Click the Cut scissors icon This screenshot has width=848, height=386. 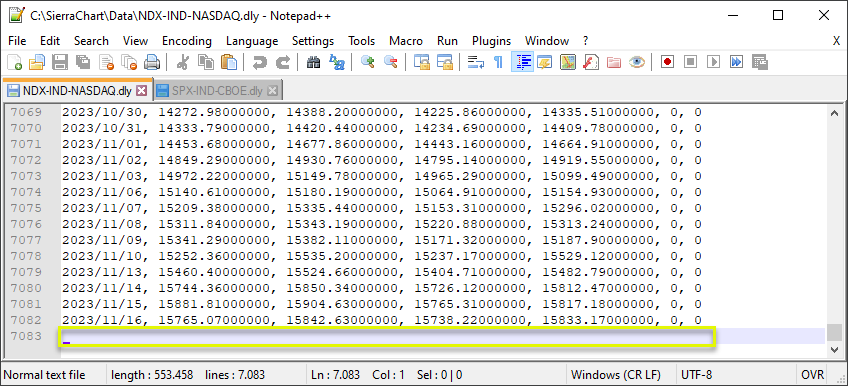tap(183, 62)
